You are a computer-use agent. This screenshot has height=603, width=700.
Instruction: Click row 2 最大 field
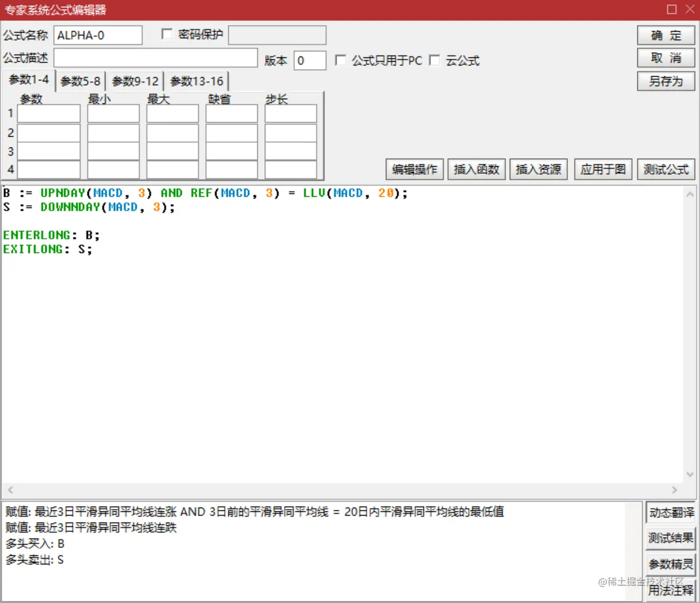coord(173,133)
